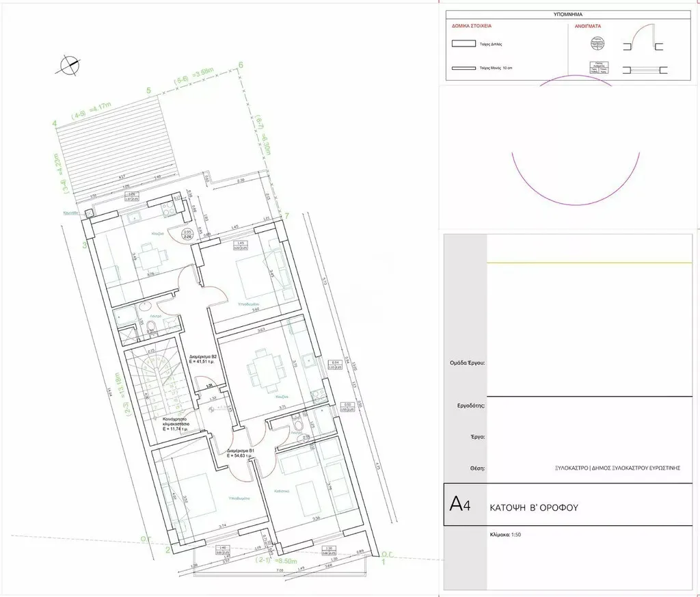Select the circular door tag in the legend
700x597 pixels.
597,43
